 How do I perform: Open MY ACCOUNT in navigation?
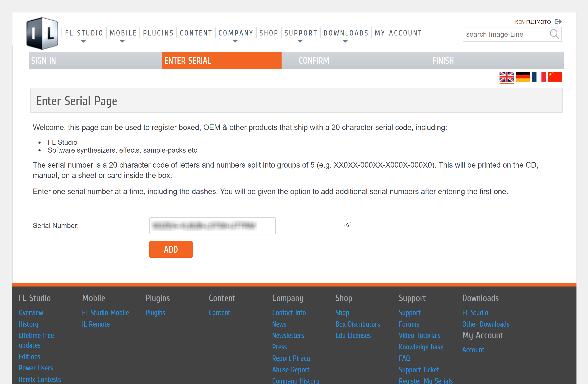pos(398,33)
